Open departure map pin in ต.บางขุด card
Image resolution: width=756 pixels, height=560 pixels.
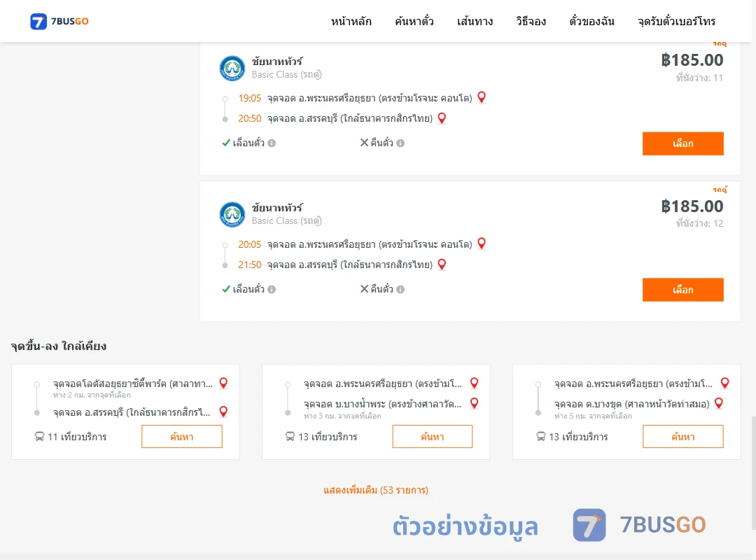tap(724, 383)
